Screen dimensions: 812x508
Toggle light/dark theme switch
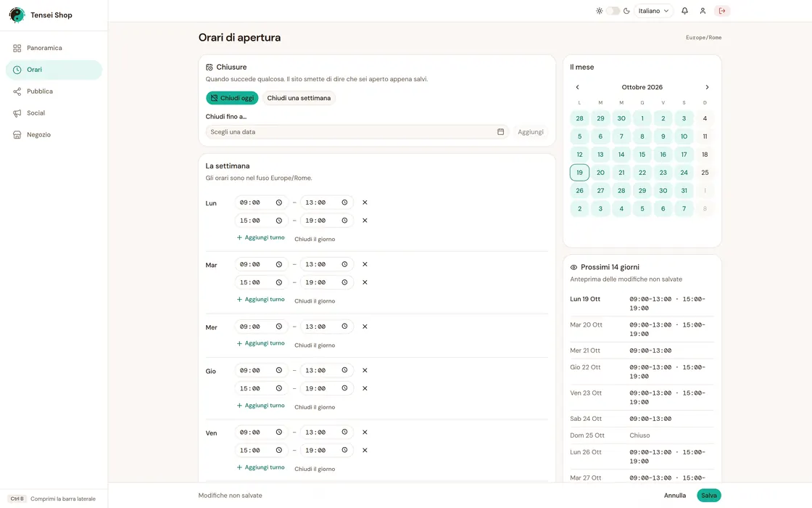613,11
